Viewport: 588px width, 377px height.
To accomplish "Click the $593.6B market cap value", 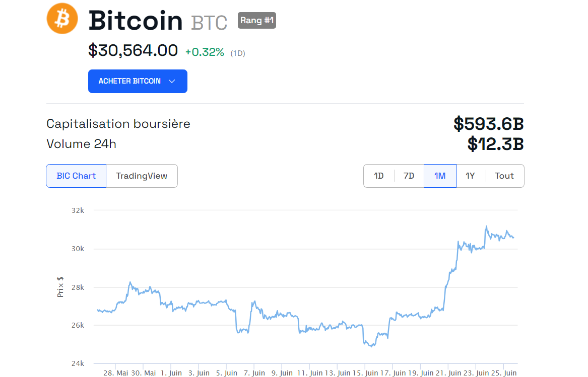I will (x=488, y=124).
